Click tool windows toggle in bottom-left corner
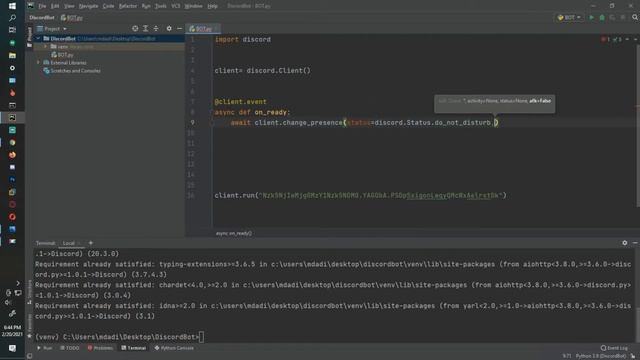The height and width of the screenshot is (360, 640). click(29, 356)
